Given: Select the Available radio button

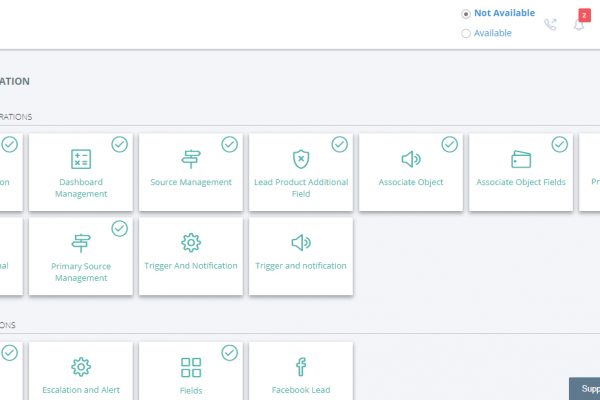Looking at the screenshot, I should [x=466, y=33].
